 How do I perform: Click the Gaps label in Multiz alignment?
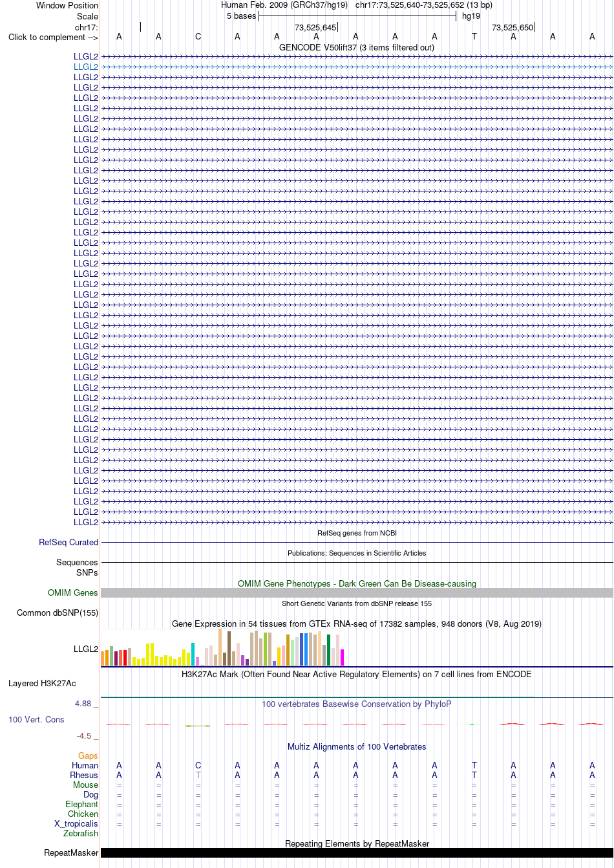click(x=88, y=755)
